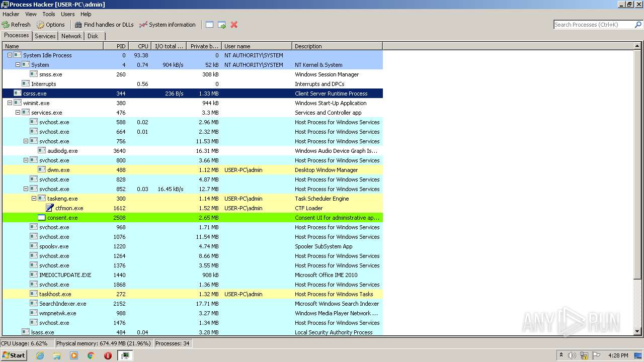Click the Physical memory status entry

104,343
